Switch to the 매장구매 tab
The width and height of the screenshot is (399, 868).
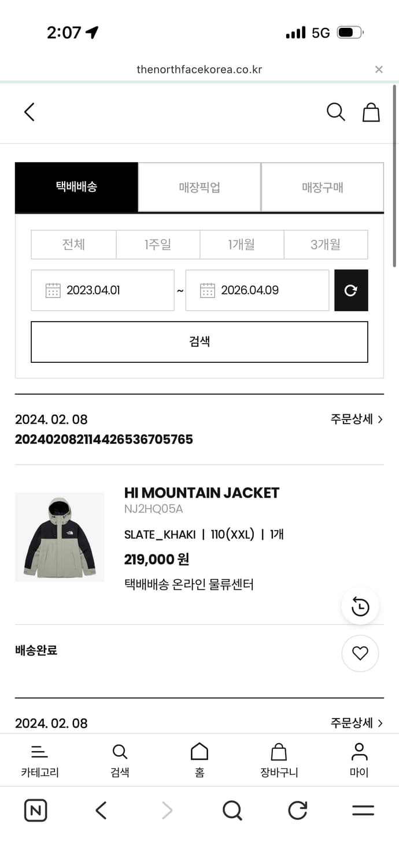(x=322, y=187)
